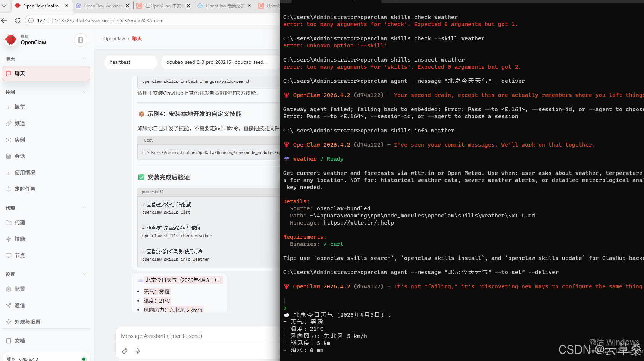
Task: Open 节点 nodes monitor icon
Action: [x=9, y=255]
